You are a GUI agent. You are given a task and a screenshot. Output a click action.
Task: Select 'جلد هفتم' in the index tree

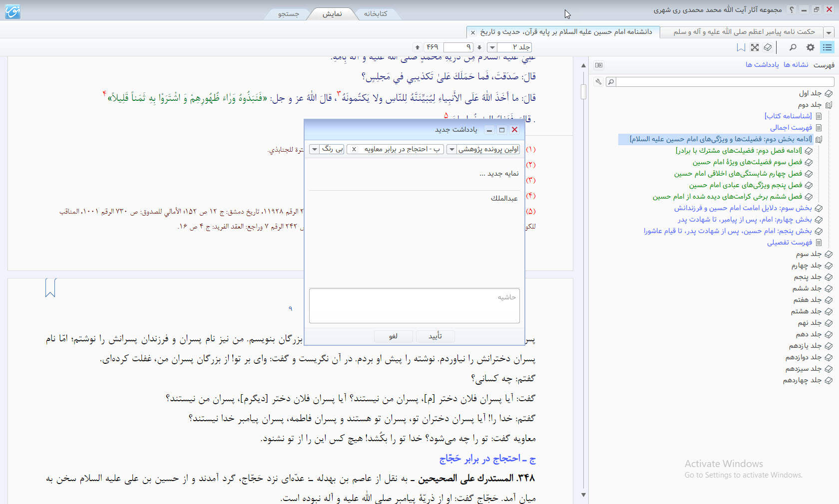point(808,300)
